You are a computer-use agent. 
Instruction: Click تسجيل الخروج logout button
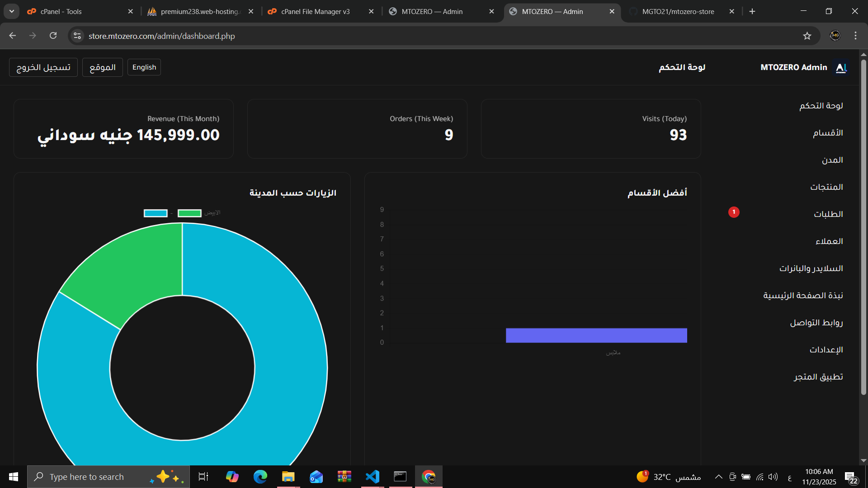pos(43,67)
